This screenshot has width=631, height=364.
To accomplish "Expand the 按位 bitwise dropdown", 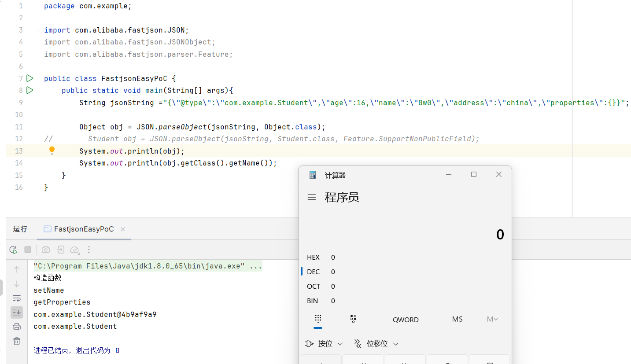I will pyautogui.click(x=324, y=344).
